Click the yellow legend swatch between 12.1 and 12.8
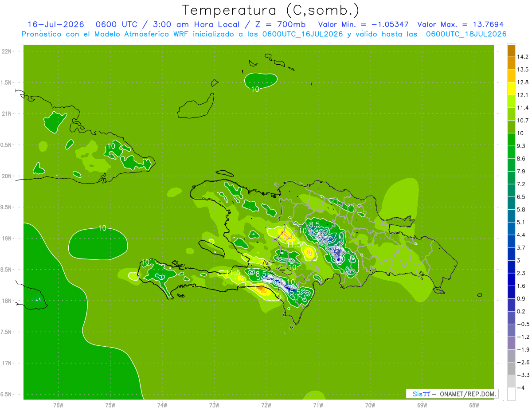 tap(511, 88)
